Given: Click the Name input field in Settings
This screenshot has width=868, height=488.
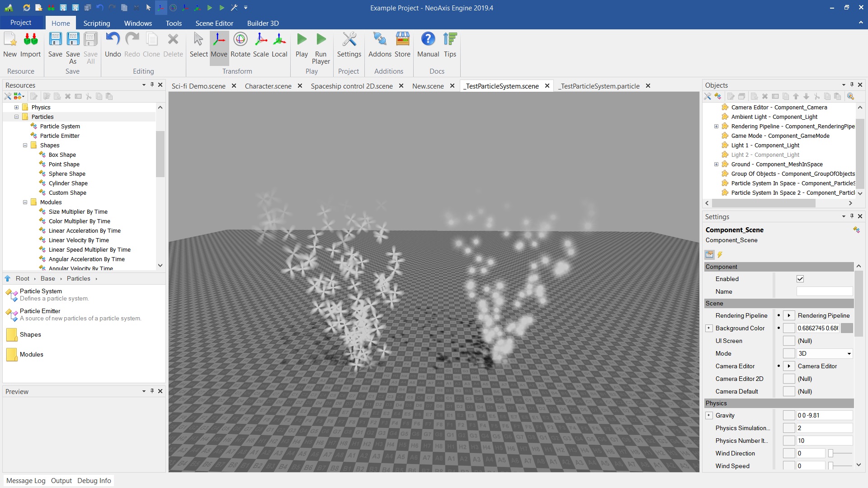Looking at the screenshot, I should (x=824, y=291).
